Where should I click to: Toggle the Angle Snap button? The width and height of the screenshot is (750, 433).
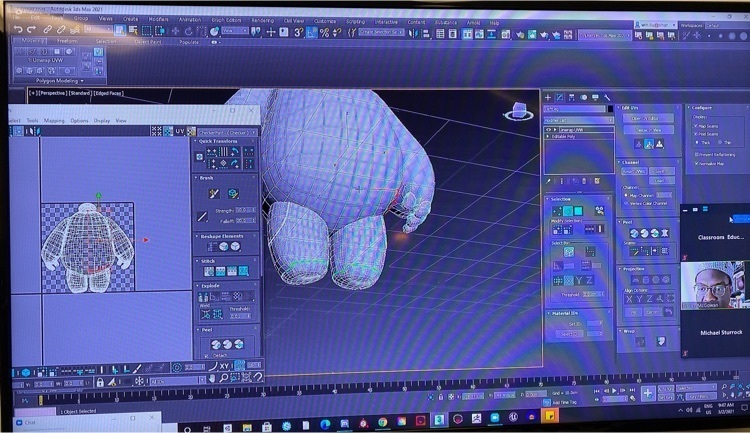(311, 32)
